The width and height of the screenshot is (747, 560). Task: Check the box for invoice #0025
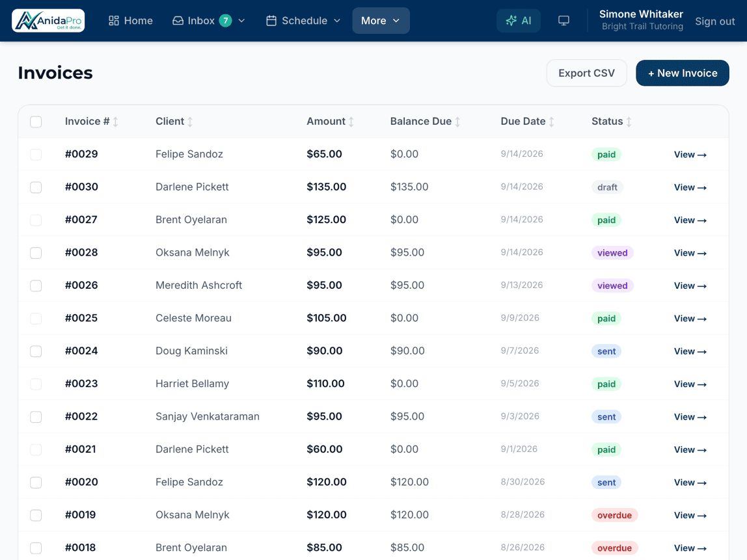[x=36, y=319]
